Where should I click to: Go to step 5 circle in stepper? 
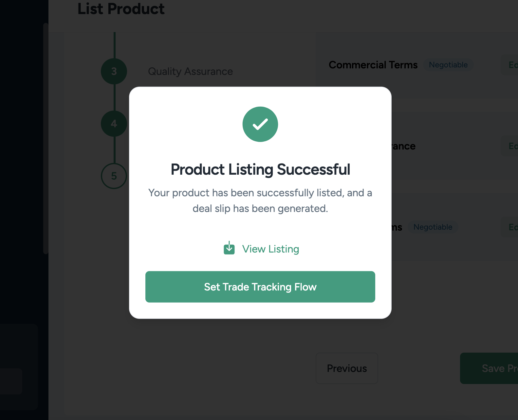point(114,176)
